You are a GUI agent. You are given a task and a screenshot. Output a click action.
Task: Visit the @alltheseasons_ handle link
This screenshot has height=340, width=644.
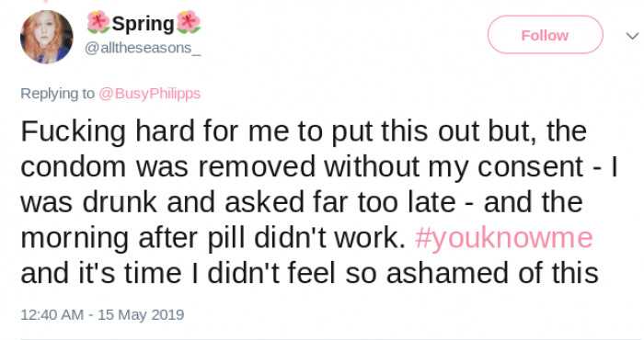point(143,48)
